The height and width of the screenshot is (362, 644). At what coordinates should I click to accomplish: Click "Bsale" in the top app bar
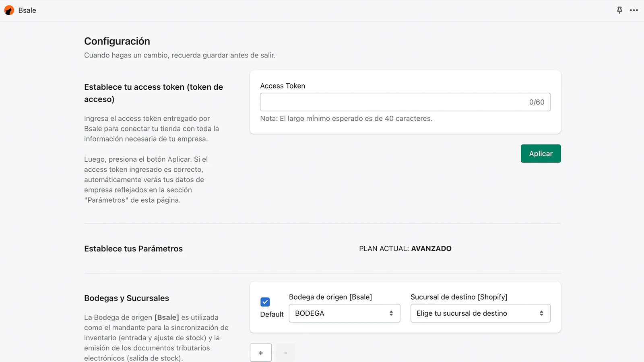(x=27, y=10)
